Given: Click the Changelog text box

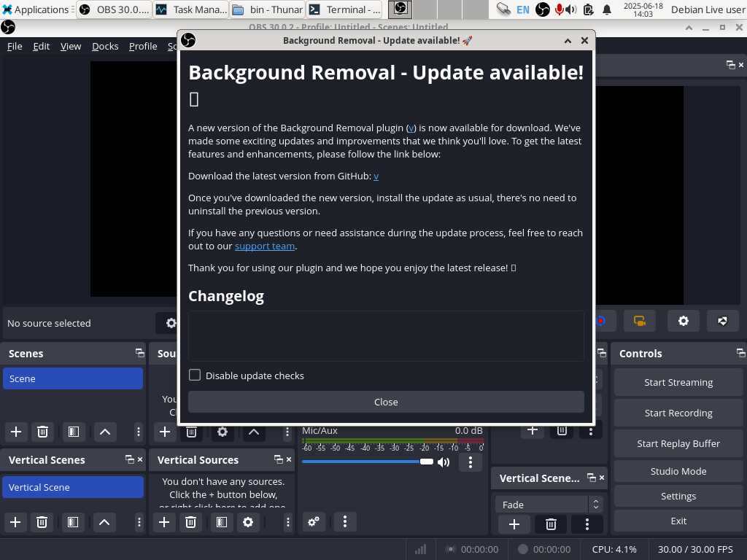Looking at the screenshot, I should [x=386, y=336].
